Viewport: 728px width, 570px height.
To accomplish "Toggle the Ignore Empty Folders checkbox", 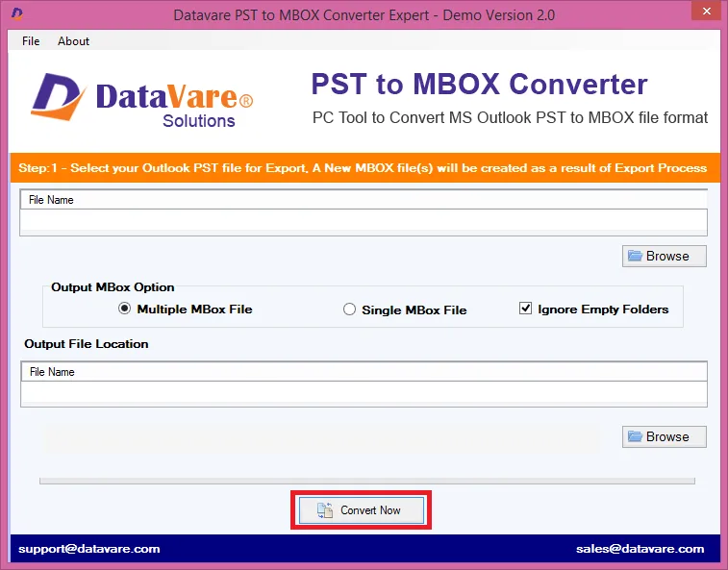I will pyautogui.click(x=593, y=309).
